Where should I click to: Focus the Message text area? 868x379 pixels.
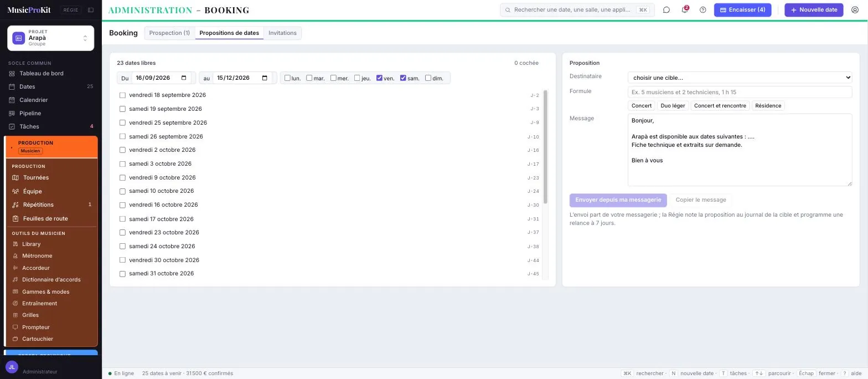point(740,150)
